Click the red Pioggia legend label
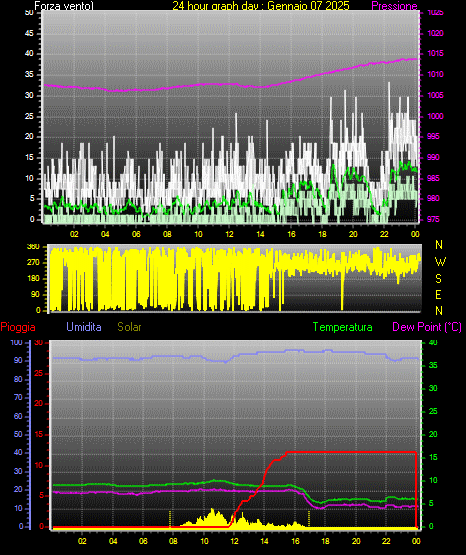Viewport: 466px width, 555px height. [18, 327]
